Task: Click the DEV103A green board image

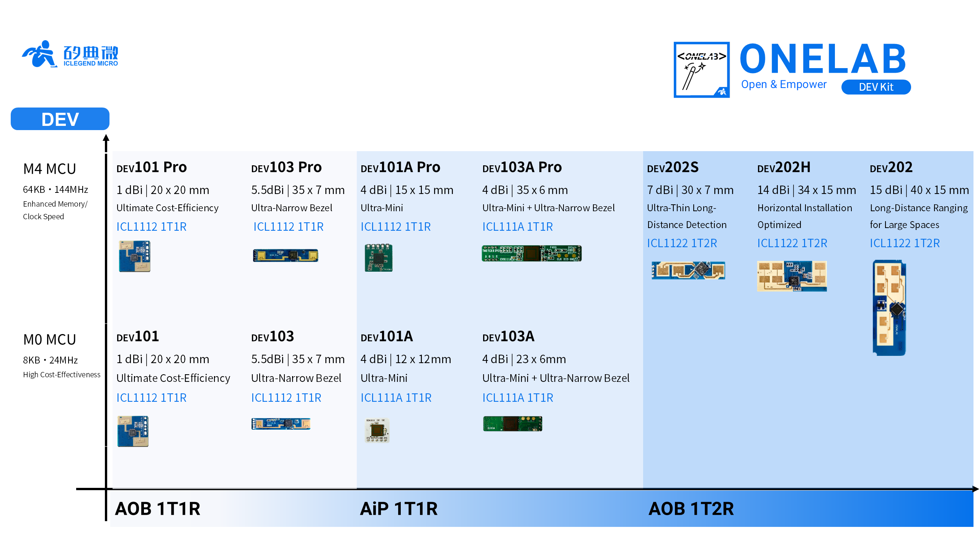Action: pyautogui.click(x=512, y=424)
